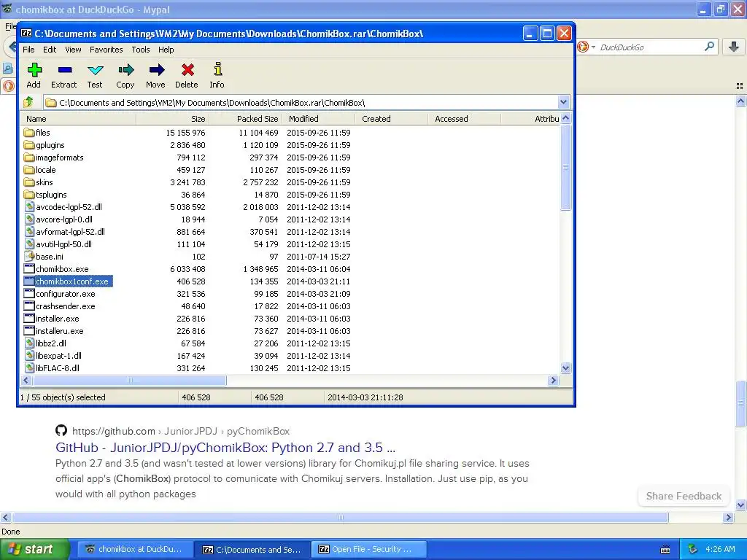Select chomikbox.exe file icon
747x560 pixels.
(29, 268)
